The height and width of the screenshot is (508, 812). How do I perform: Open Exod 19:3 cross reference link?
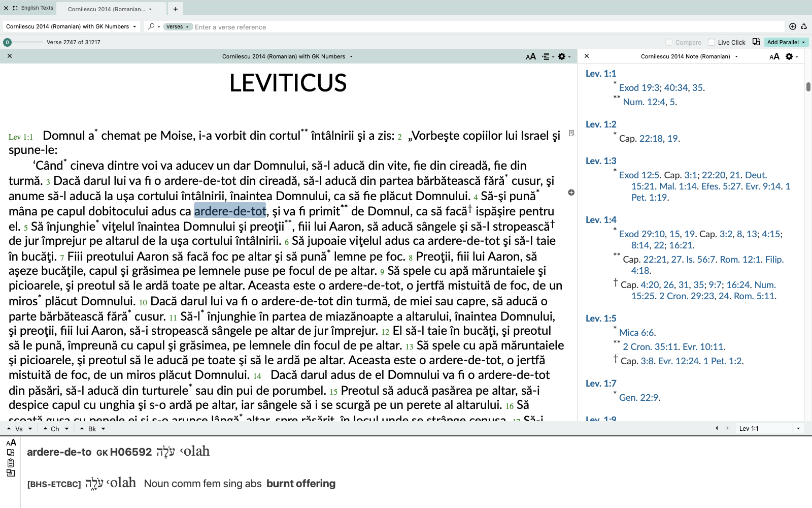pyautogui.click(x=639, y=88)
